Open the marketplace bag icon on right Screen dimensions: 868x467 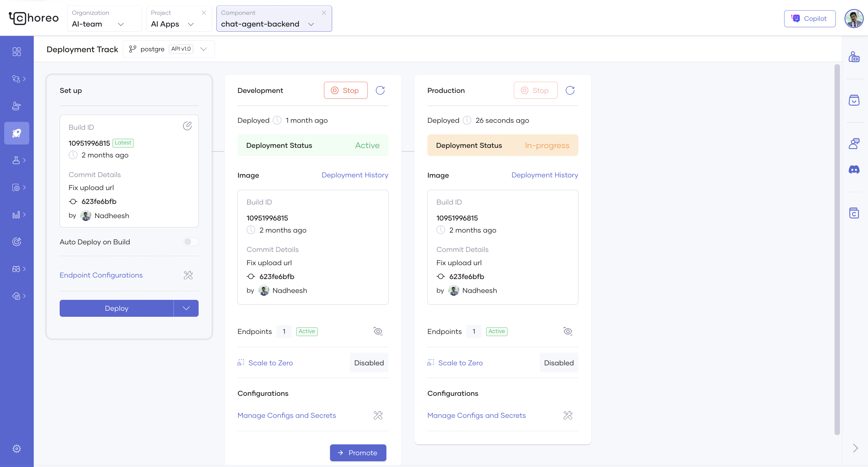[854, 100]
